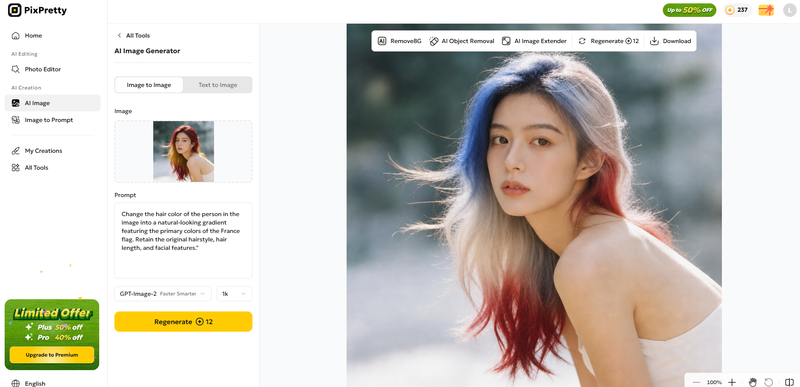Open Image to Prompt tool
The image size is (800, 387).
[53, 120]
